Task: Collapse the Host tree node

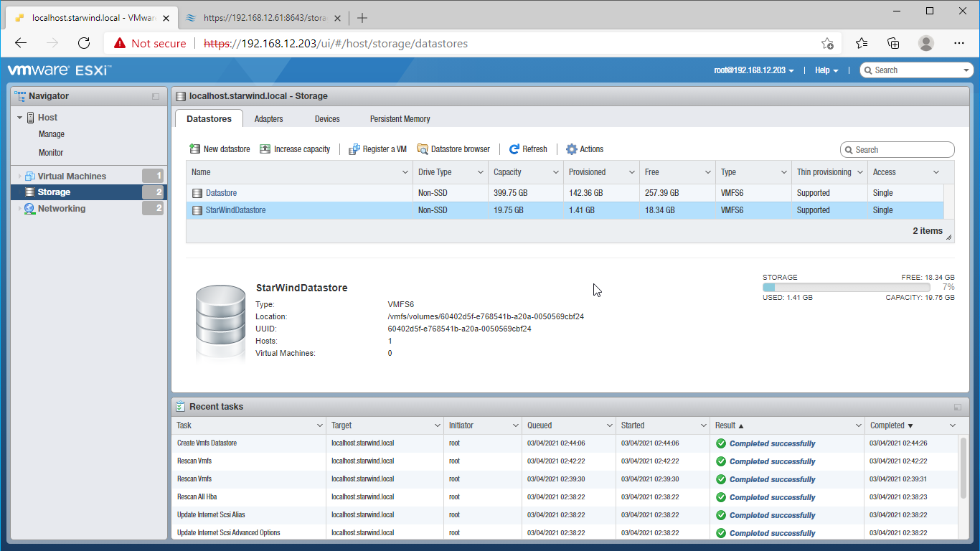Action: (x=20, y=118)
